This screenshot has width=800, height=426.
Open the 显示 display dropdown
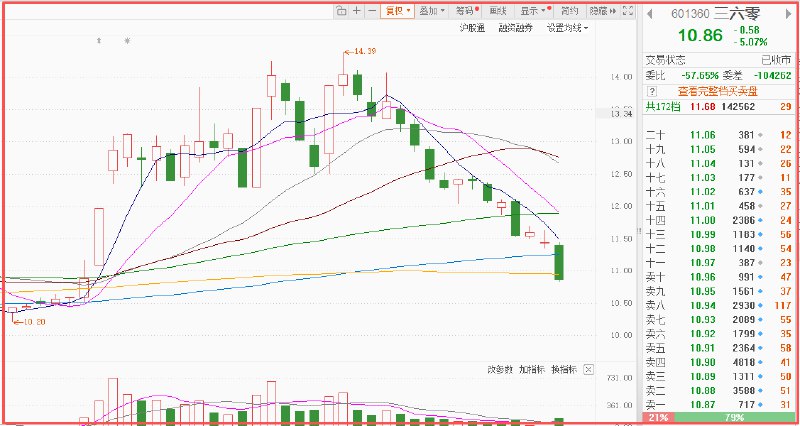(x=536, y=11)
